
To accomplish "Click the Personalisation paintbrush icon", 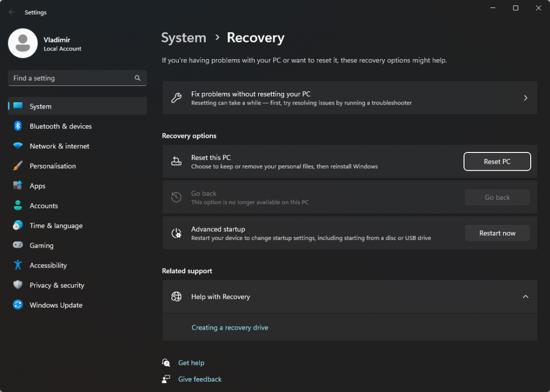I will pyautogui.click(x=18, y=166).
